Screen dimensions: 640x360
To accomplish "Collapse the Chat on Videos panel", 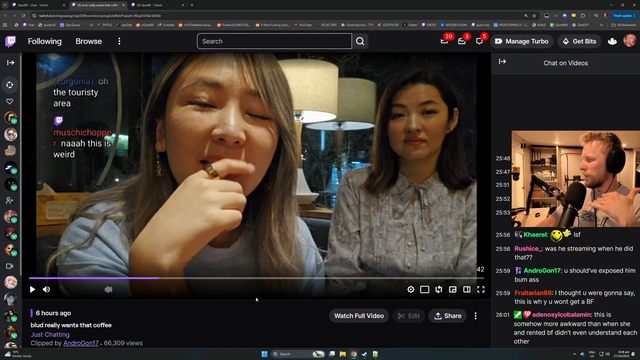I will [502, 62].
